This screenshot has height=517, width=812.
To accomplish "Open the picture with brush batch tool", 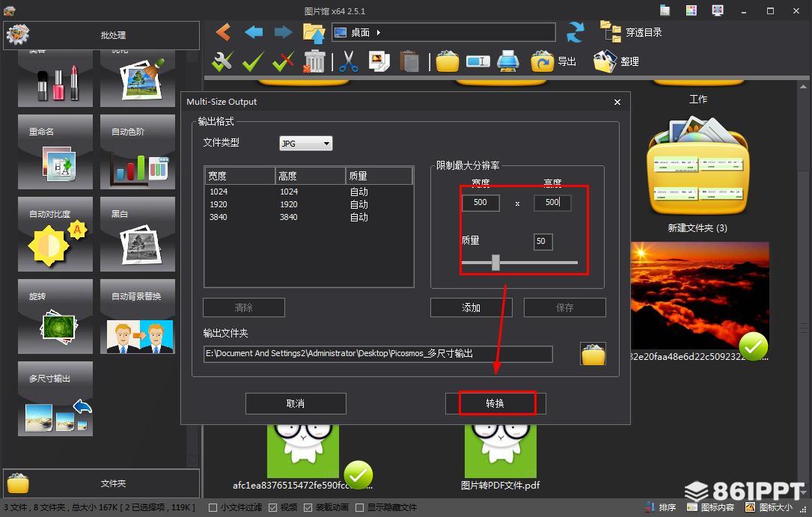I will click(x=138, y=79).
